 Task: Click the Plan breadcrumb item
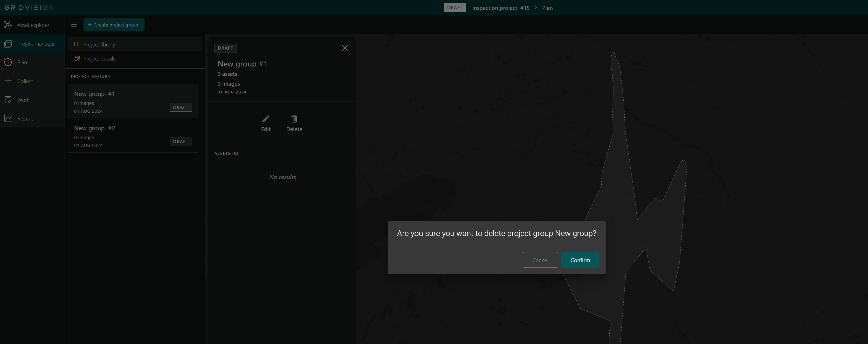coord(547,8)
